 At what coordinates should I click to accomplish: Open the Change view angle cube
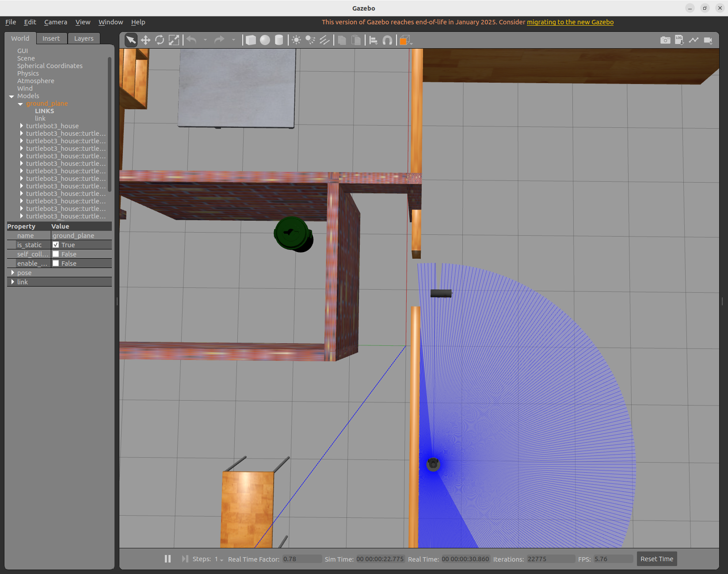coord(405,40)
